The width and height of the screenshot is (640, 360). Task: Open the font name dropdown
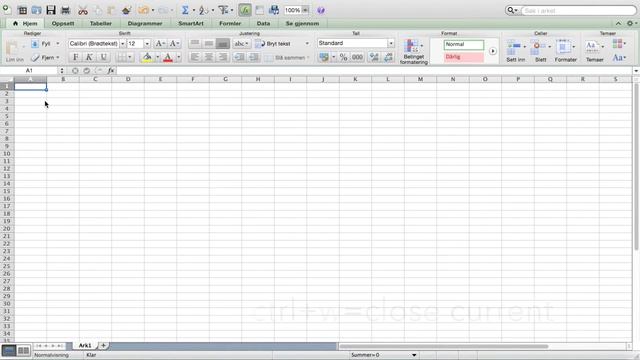click(122, 44)
